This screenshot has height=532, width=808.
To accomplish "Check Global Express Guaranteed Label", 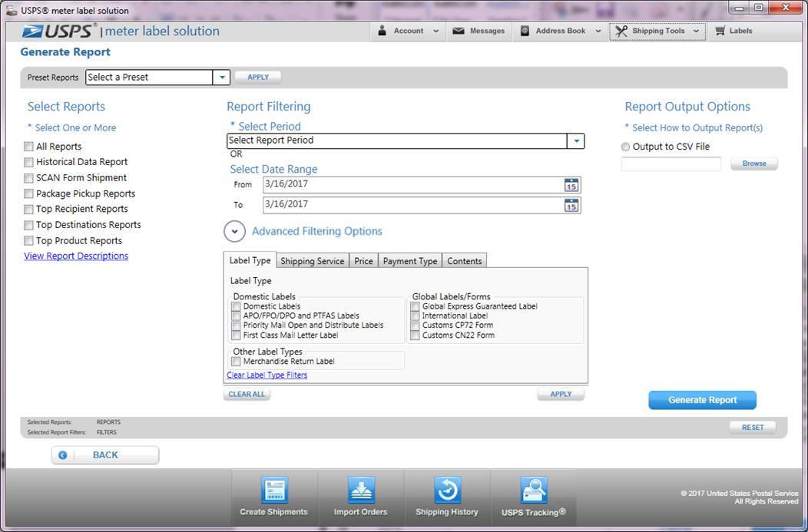I will pos(415,306).
